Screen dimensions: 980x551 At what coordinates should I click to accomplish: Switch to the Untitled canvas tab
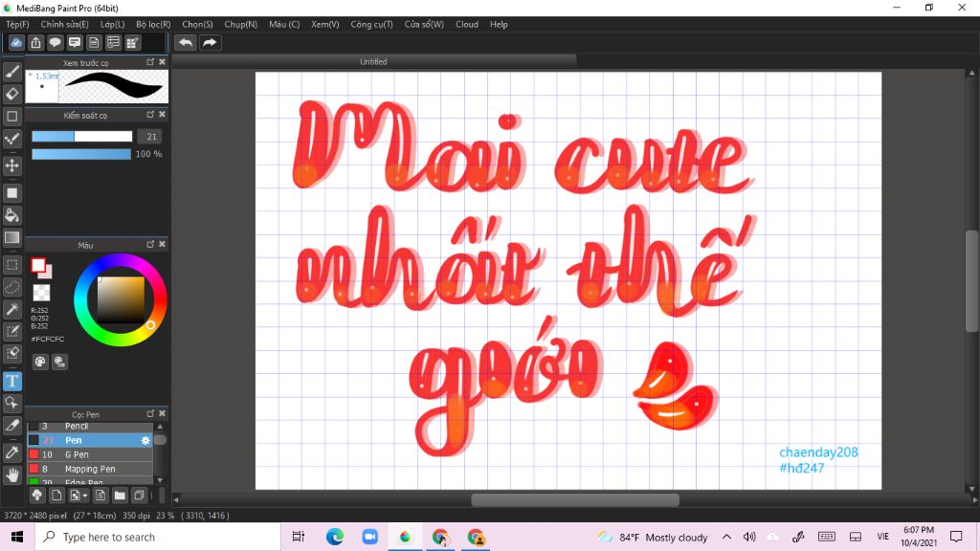click(x=374, y=62)
